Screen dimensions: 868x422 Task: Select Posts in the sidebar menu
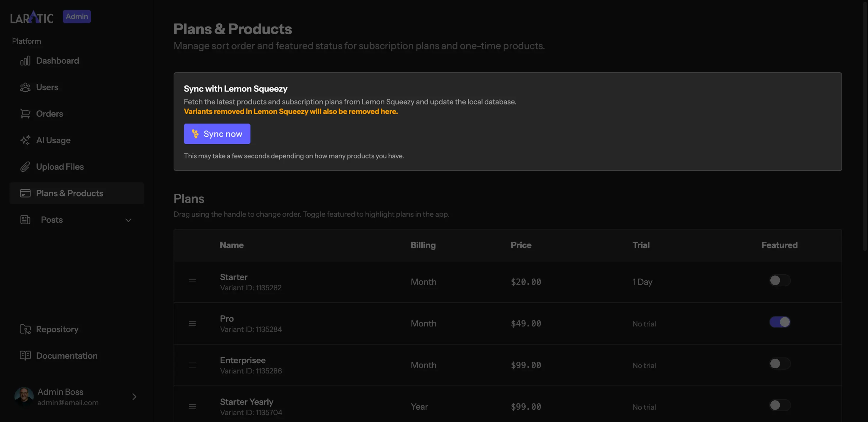pyautogui.click(x=52, y=220)
